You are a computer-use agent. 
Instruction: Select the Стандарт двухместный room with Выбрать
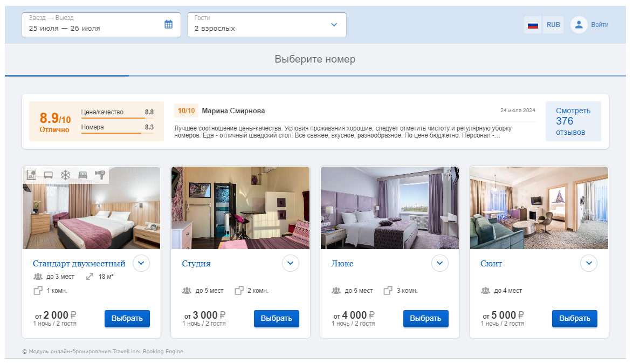click(x=127, y=318)
